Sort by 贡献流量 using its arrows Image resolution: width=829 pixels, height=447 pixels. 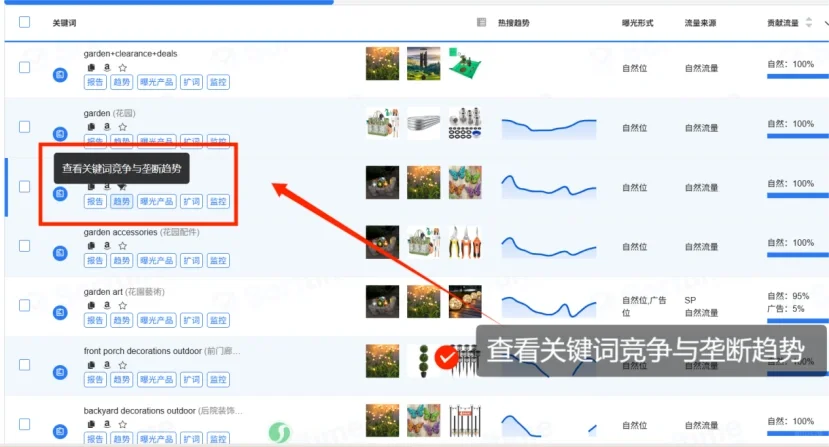pos(808,22)
